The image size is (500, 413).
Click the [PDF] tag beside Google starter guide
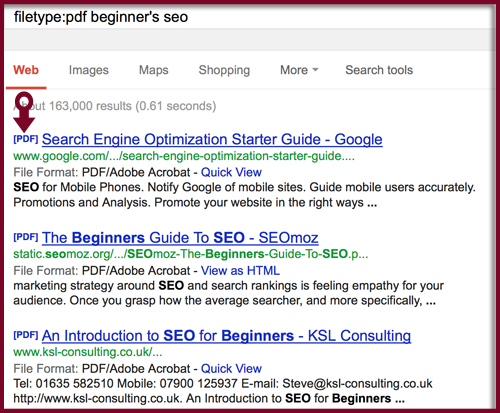click(26, 139)
